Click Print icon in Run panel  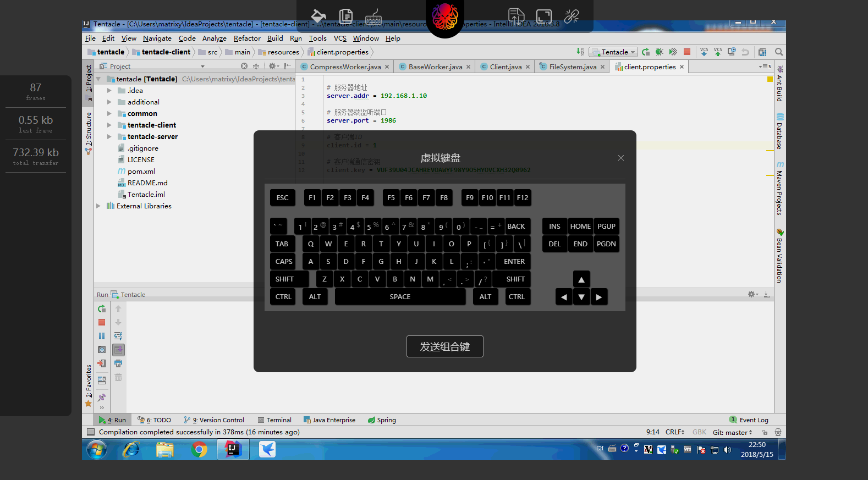point(118,363)
